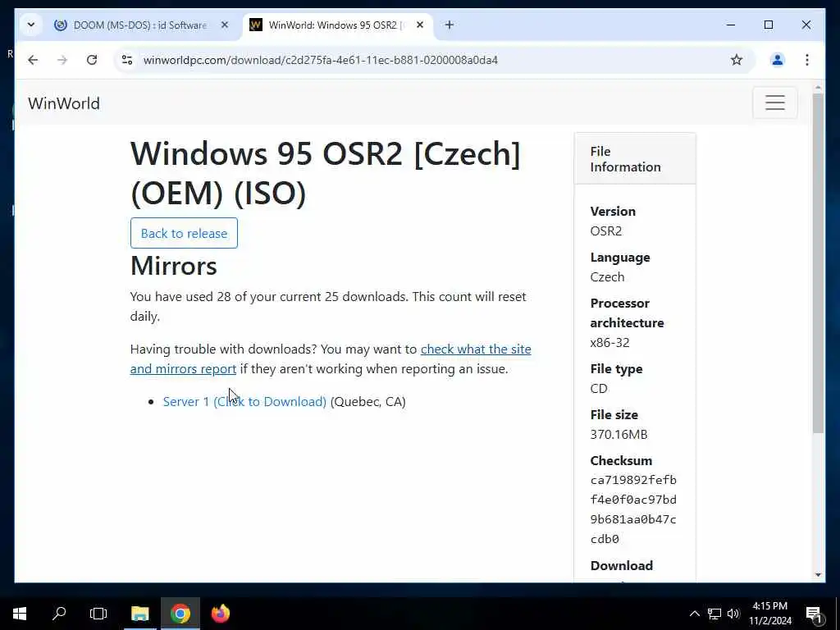Open check what the site and mirrors report link
The width and height of the screenshot is (840, 630).
pos(331,359)
